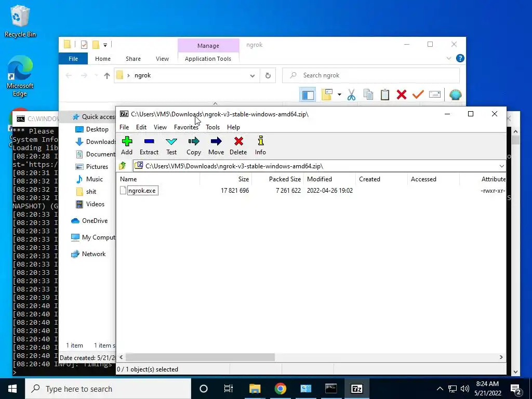Open Task View on the taskbar
This screenshot has height=399, width=532.
pyautogui.click(x=229, y=389)
